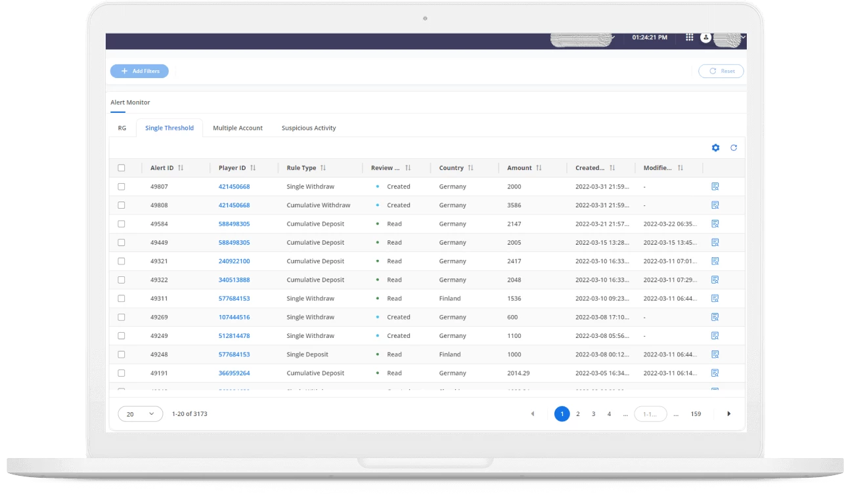Open player 240922100 link

pyautogui.click(x=234, y=261)
